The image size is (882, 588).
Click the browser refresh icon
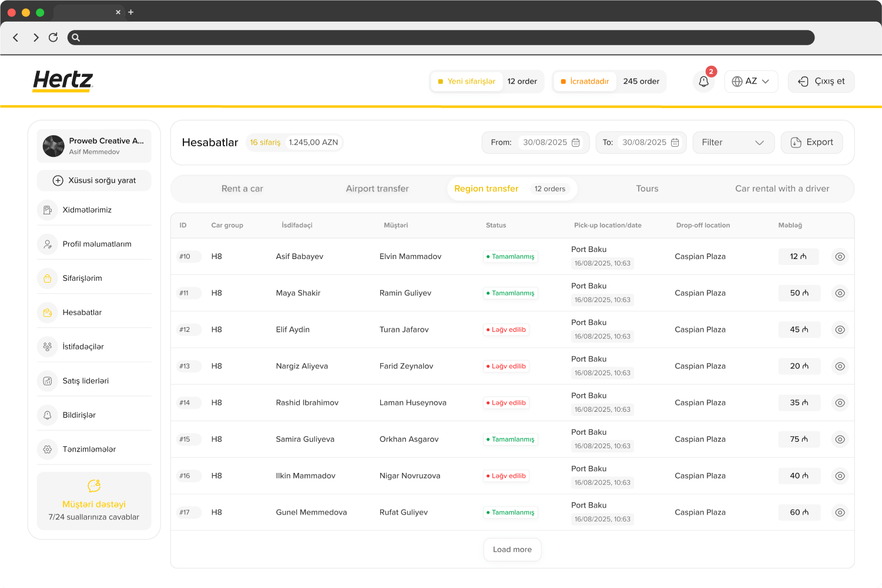coord(53,37)
